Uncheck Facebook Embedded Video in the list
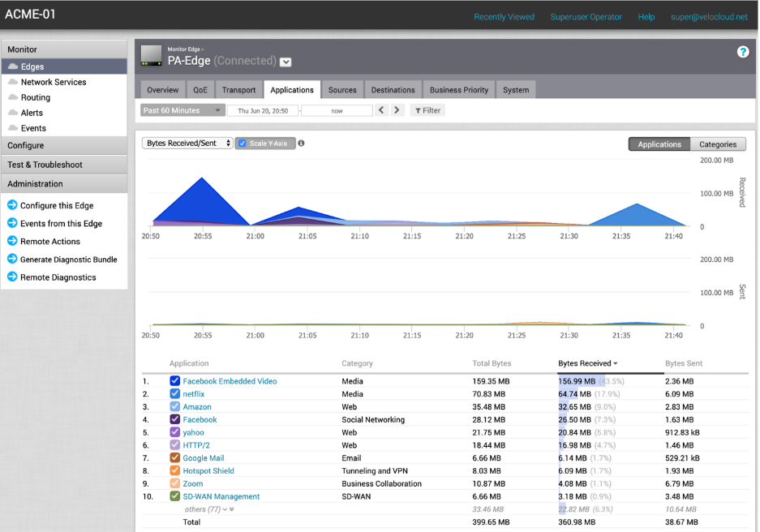760x532 pixels. click(x=174, y=381)
